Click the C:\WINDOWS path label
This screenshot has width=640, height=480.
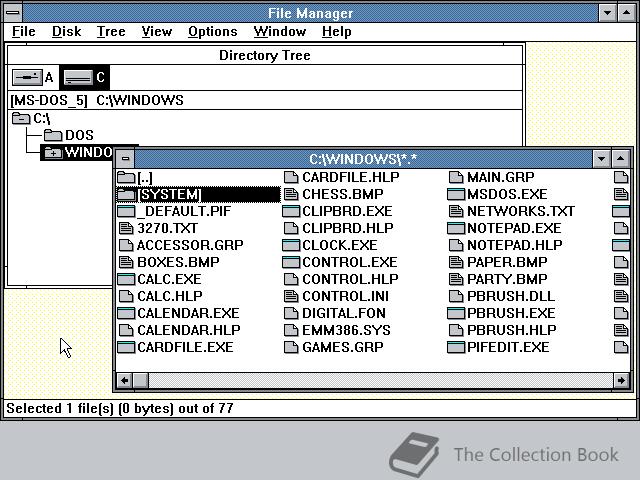(x=140, y=100)
